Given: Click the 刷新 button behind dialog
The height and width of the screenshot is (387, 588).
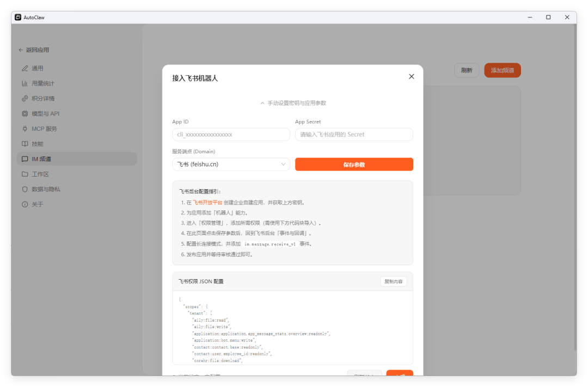Looking at the screenshot, I should tap(467, 70).
